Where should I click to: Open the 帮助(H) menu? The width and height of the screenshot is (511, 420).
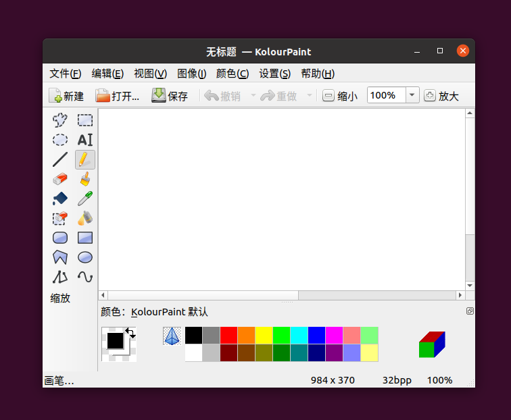[318, 73]
